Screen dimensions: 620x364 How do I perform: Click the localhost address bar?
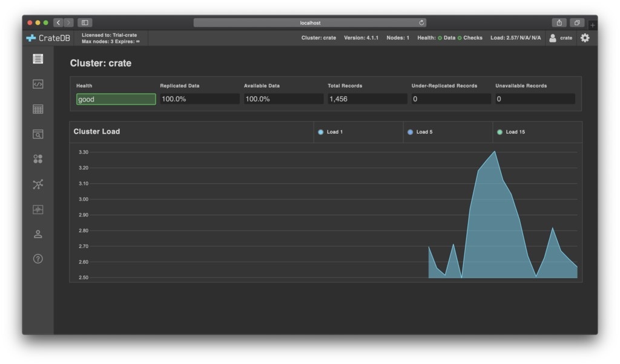310,23
